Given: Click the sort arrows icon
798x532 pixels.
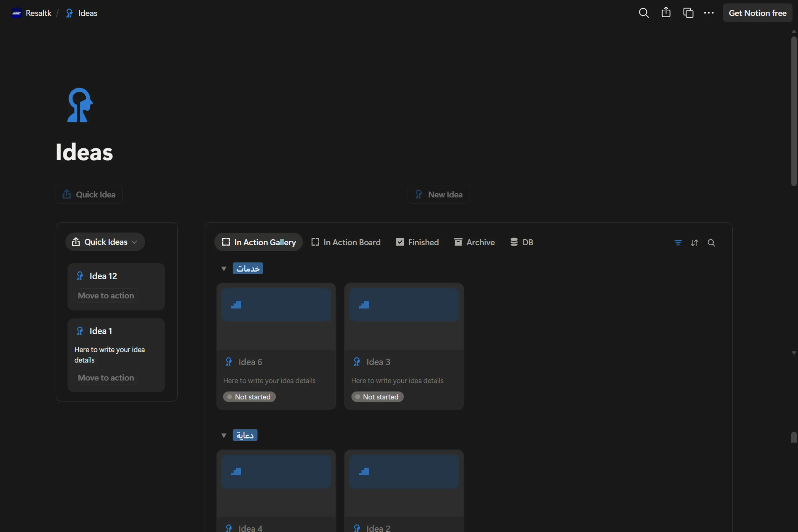Looking at the screenshot, I should pyautogui.click(x=694, y=243).
